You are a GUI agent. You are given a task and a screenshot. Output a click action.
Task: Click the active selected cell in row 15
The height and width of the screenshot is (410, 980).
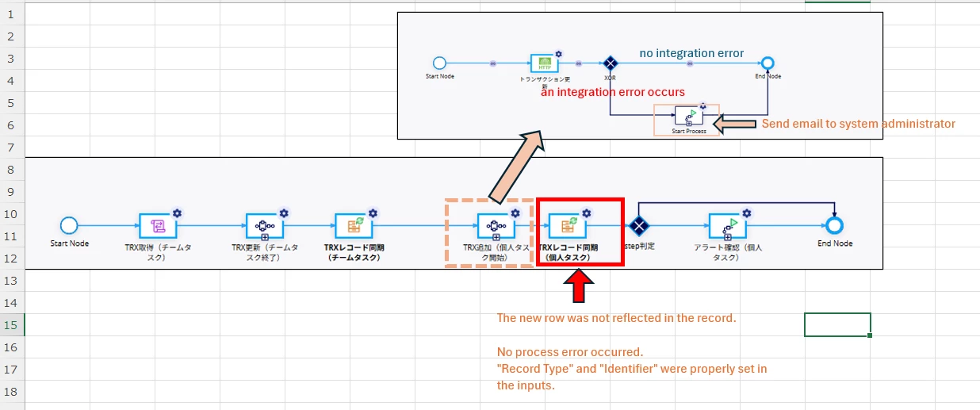[x=837, y=324]
